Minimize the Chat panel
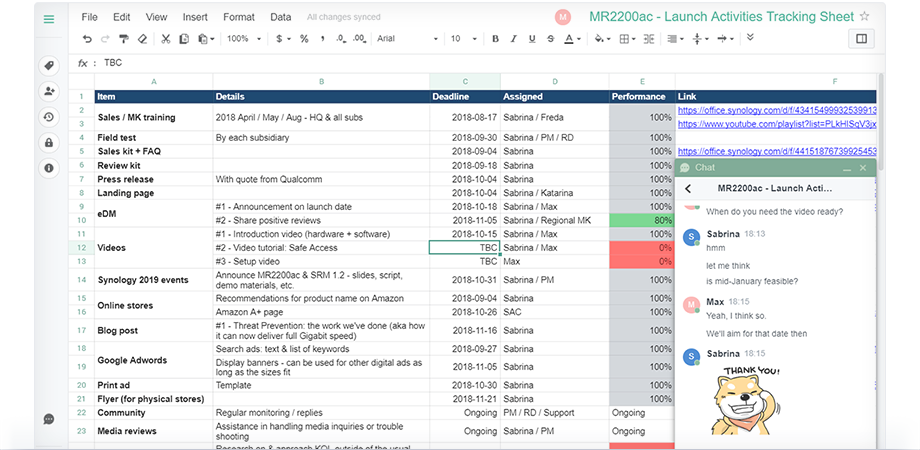The image size is (920, 450). [847, 168]
